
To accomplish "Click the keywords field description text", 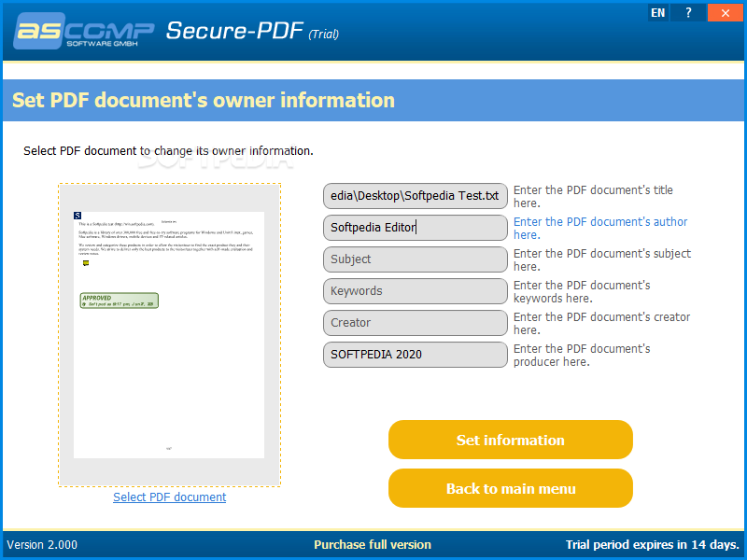I will coord(582,291).
